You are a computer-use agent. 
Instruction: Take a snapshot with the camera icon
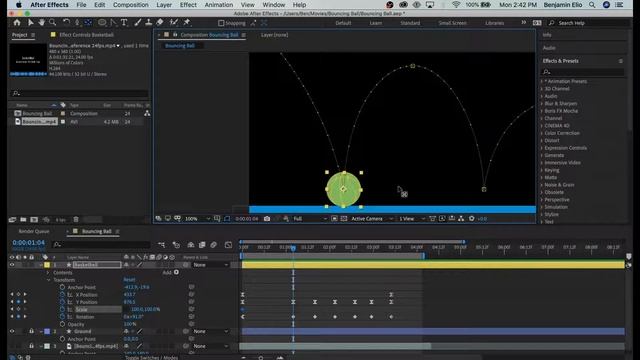(267, 219)
